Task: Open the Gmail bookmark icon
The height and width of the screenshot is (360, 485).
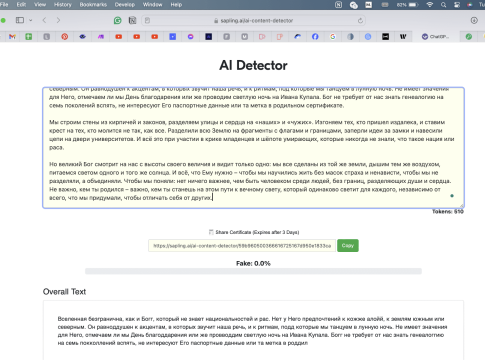Action: pyautogui.click(x=12, y=37)
